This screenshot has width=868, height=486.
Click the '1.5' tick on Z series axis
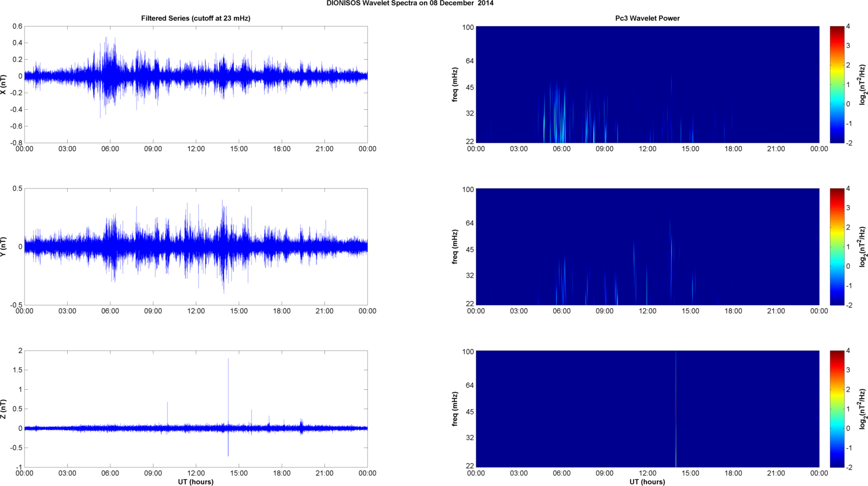pyautogui.click(x=17, y=370)
